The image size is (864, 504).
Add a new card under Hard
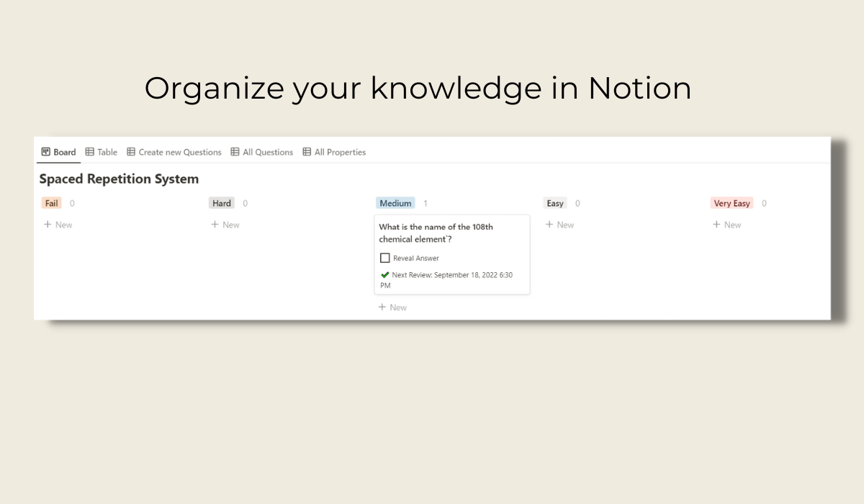tap(225, 225)
